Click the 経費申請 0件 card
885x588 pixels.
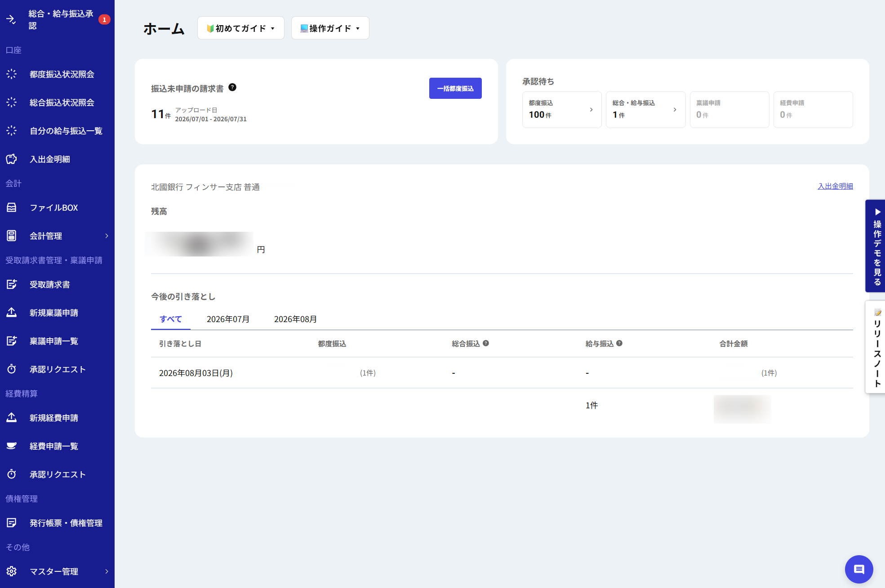(x=813, y=110)
